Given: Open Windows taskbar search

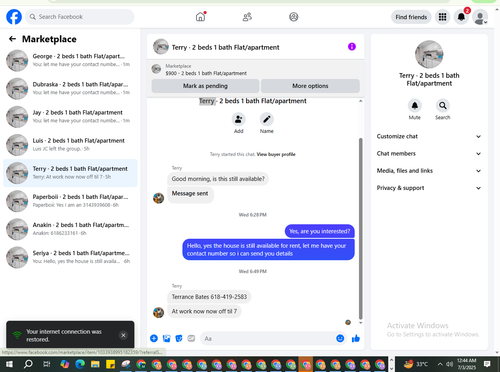Looking at the screenshot, I should [x=28, y=364].
